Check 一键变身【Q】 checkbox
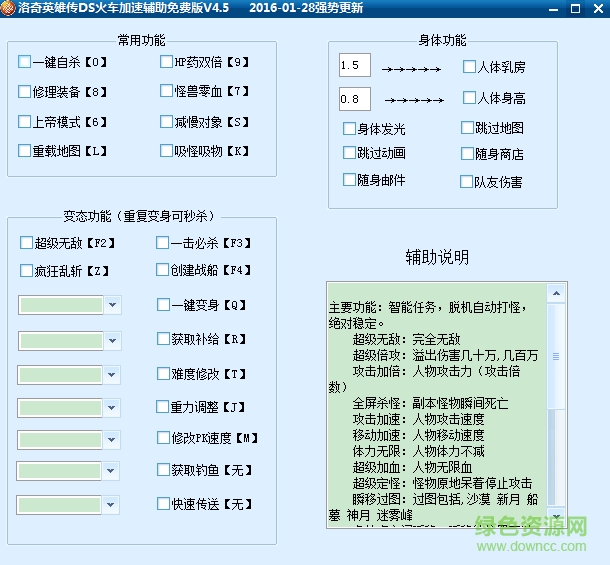 [x=163, y=305]
